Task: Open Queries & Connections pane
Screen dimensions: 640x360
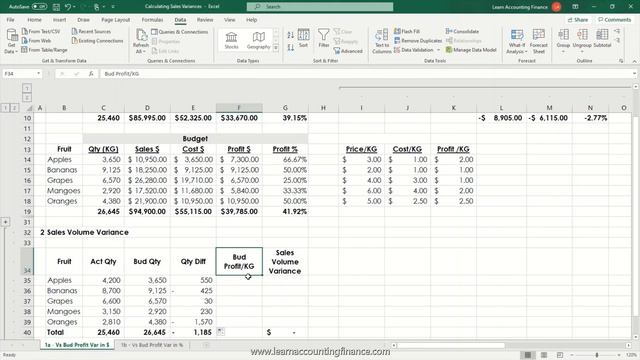Action: click(x=180, y=32)
